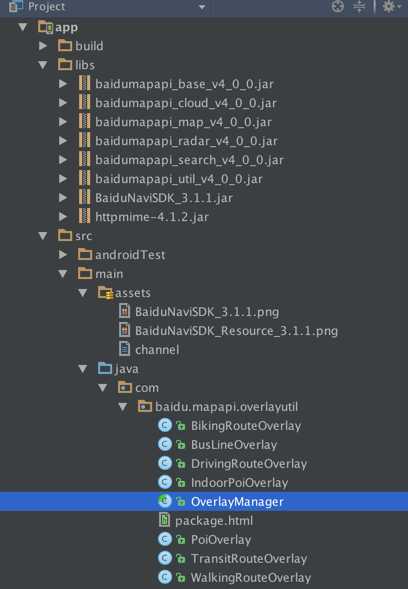Expand baidumapapi_base_v4_0_0.jar arrow
Image resolution: width=408 pixels, height=589 pixels.
[x=63, y=84]
